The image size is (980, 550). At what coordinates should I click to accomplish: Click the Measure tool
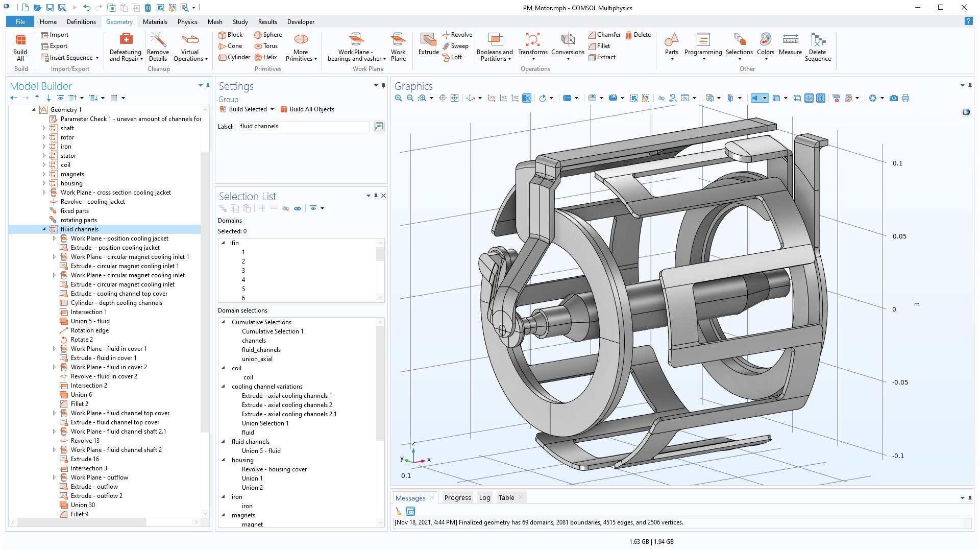point(790,44)
